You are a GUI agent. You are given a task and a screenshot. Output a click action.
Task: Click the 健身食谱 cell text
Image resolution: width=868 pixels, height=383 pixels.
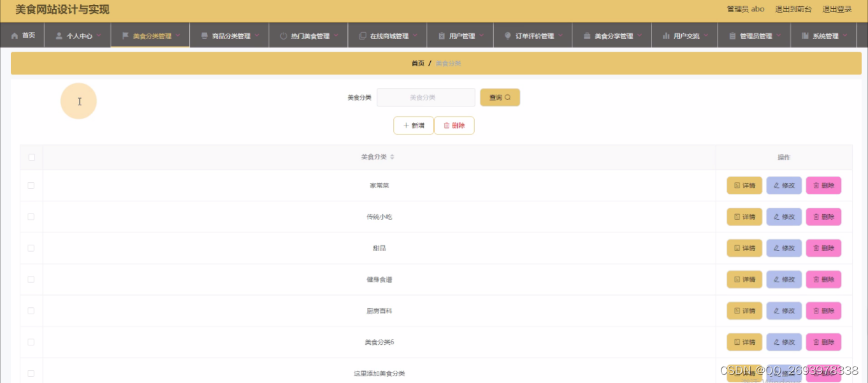379,279
